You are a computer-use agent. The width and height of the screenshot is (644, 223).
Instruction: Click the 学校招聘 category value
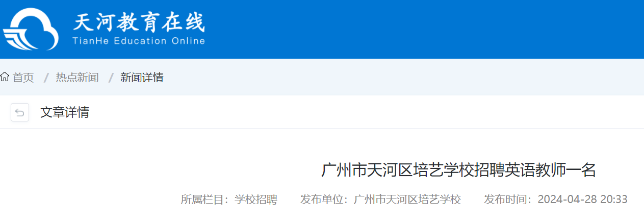[x=255, y=200]
